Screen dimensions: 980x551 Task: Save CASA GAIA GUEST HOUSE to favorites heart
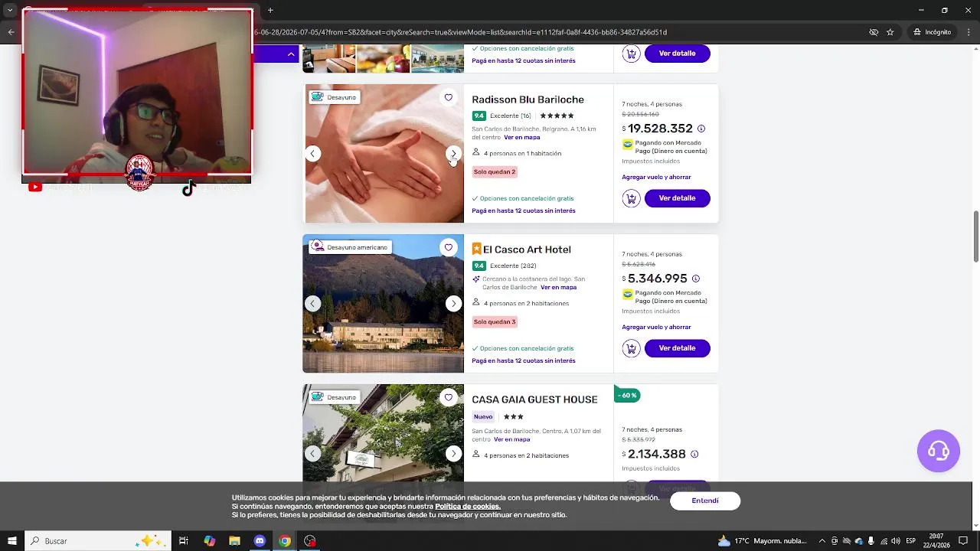pyautogui.click(x=449, y=397)
